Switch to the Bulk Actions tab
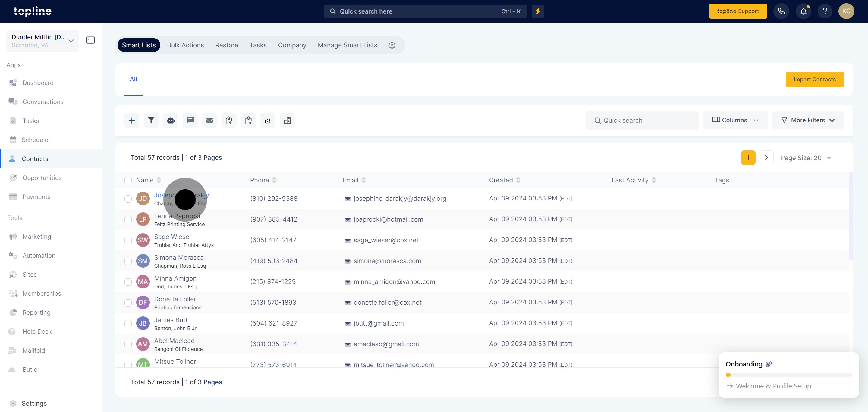Viewport: 868px width, 412px height. point(185,45)
